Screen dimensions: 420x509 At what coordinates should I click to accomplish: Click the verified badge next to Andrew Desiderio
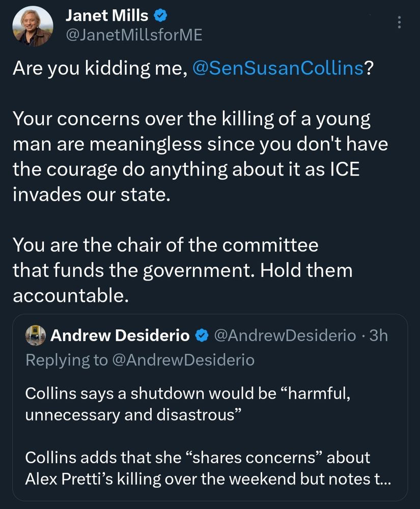click(202, 335)
